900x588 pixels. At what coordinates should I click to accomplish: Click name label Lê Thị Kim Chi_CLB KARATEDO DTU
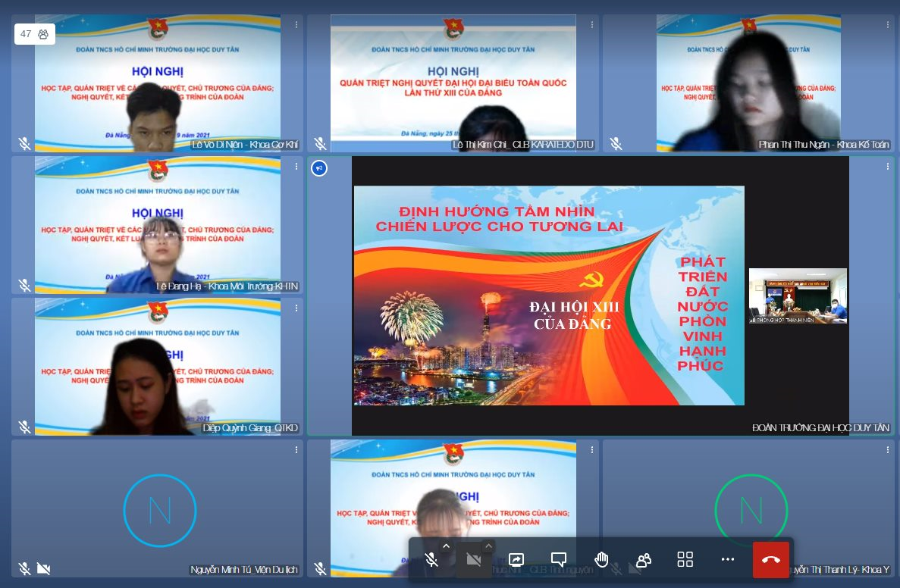523,145
